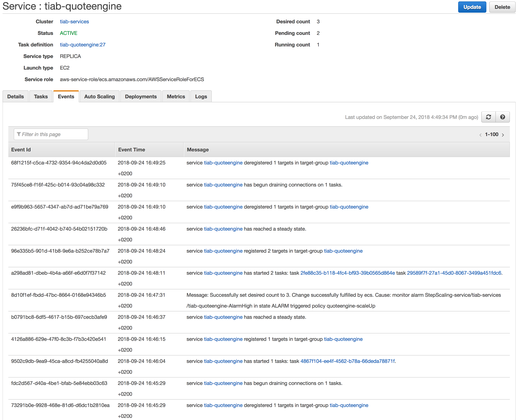Click the REPLICA service type value
Image resolution: width=520 pixels, height=420 pixels.
point(71,56)
